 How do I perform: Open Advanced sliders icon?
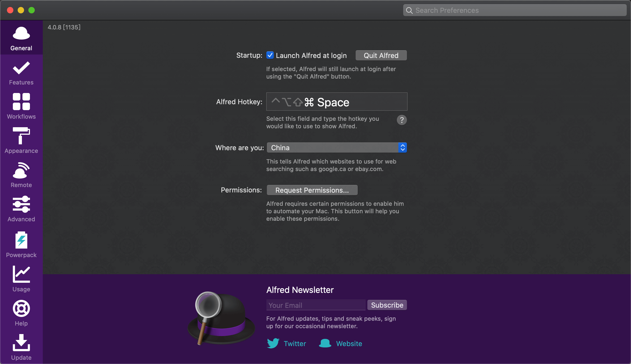click(21, 204)
